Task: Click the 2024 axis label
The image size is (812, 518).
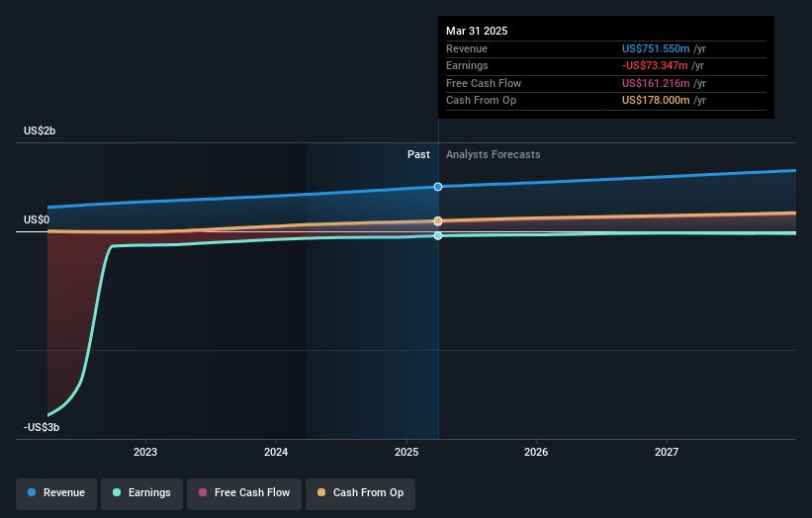Action: coord(276,452)
